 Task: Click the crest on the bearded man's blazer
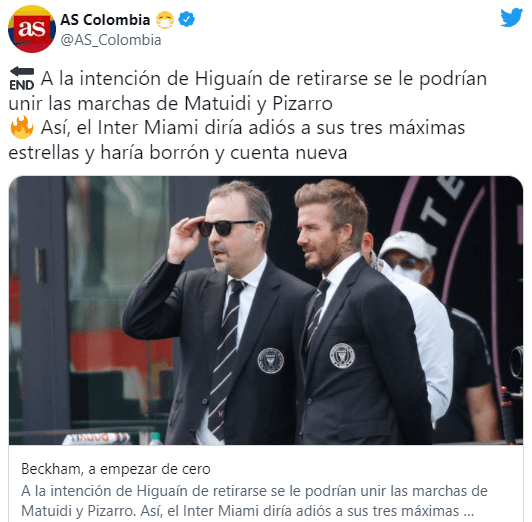342,356
